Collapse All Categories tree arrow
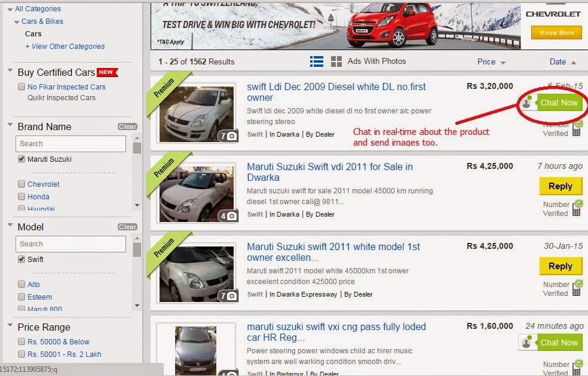The height and width of the screenshot is (376, 588). (x=10, y=10)
